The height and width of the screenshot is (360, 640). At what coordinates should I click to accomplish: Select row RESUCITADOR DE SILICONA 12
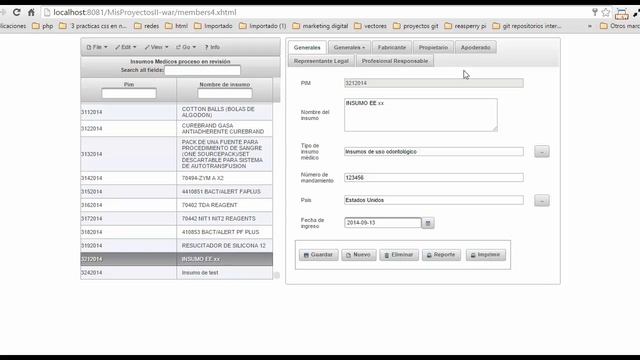point(176,246)
